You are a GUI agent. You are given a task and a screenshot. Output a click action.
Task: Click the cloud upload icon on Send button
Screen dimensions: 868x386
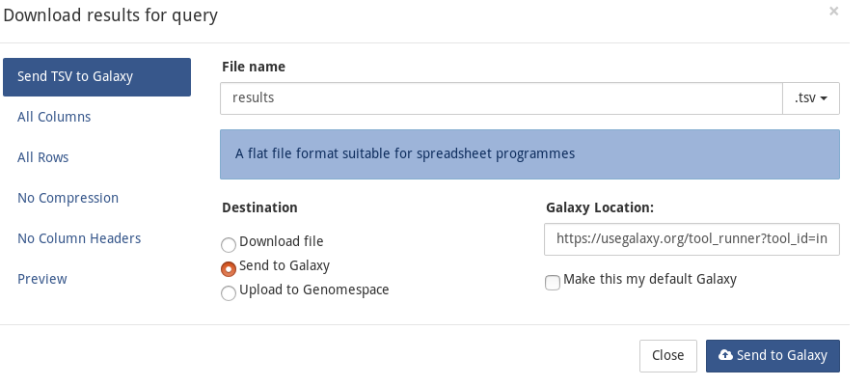(725, 355)
